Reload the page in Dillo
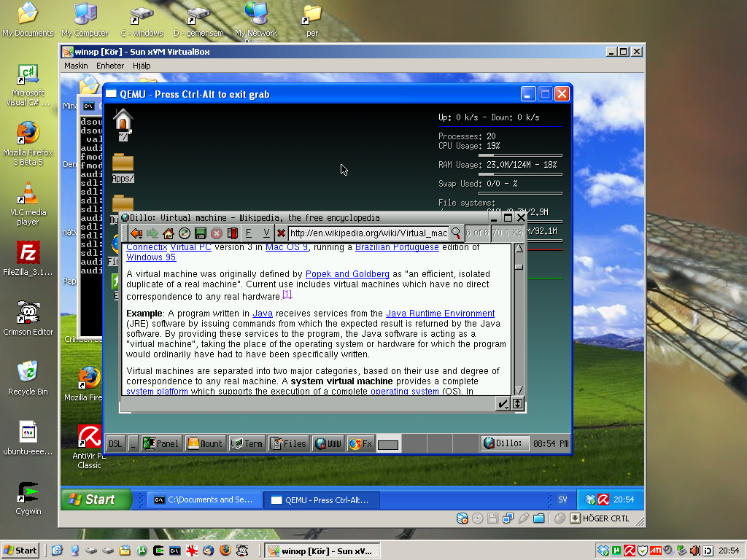The image size is (747, 560). point(185,233)
